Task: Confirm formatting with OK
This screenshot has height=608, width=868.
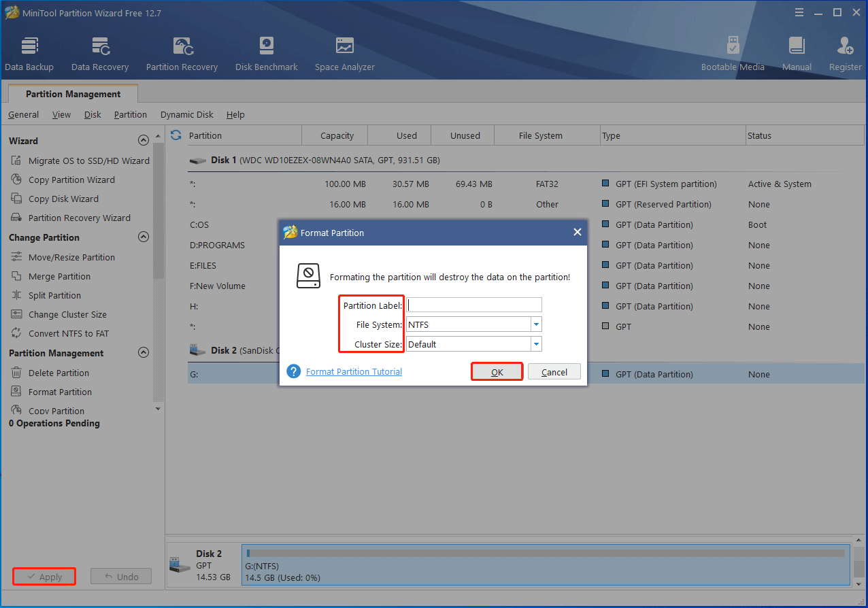Action: pyautogui.click(x=497, y=372)
